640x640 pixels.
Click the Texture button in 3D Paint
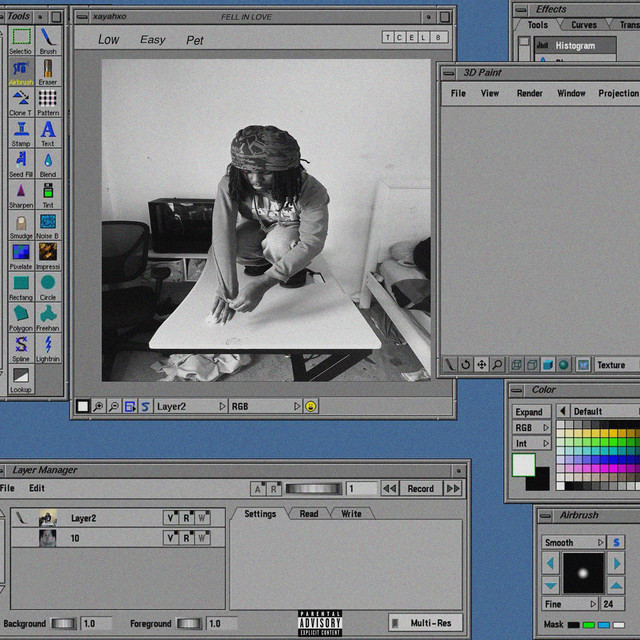pyautogui.click(x=616, y=364)
